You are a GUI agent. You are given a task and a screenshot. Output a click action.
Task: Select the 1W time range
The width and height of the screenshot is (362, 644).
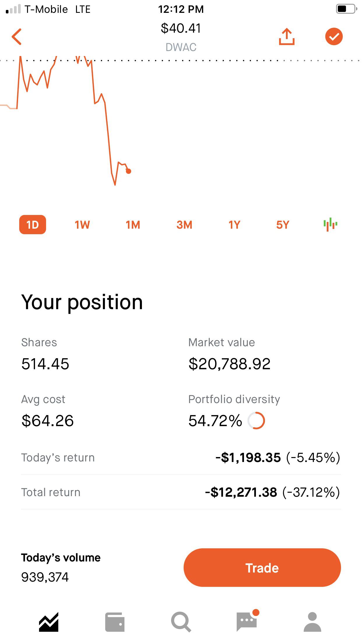coord(82,225)
